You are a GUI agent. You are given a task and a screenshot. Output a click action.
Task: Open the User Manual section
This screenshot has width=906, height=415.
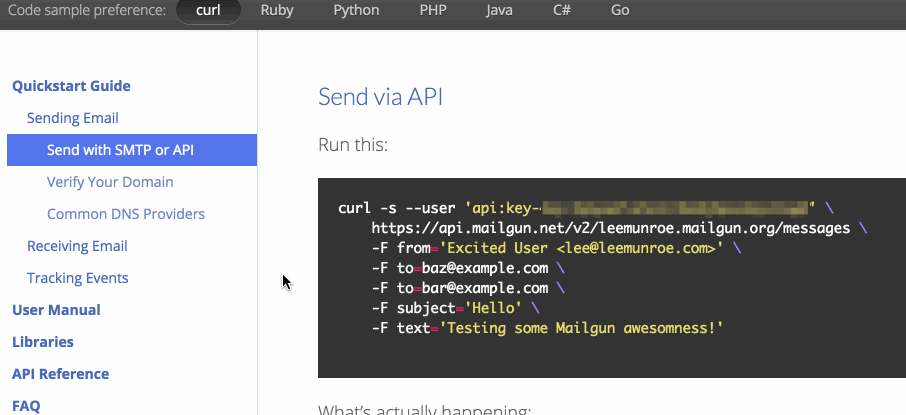click(x=56, y=310)
